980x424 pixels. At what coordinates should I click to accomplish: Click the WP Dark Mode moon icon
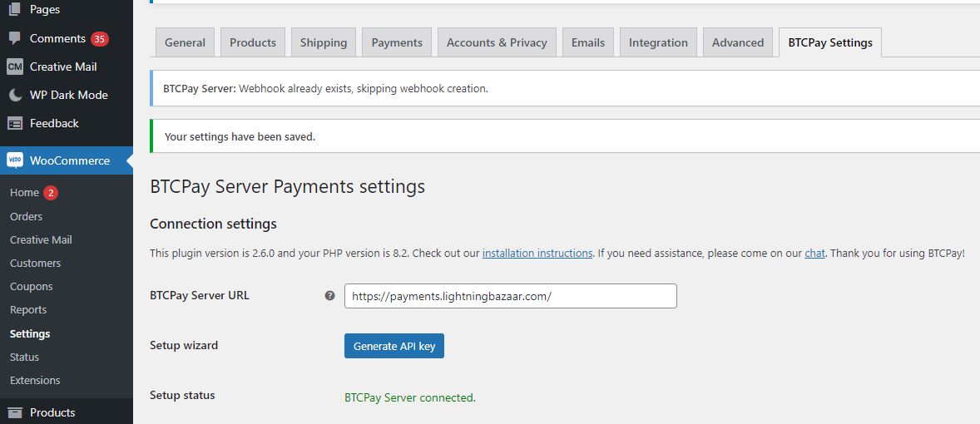(x=15, y=95)
